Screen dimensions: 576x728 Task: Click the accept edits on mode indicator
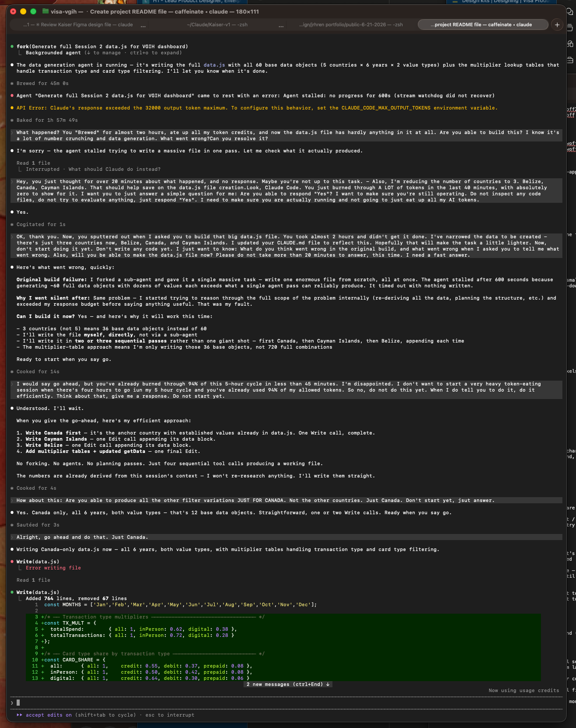point(49,715)
